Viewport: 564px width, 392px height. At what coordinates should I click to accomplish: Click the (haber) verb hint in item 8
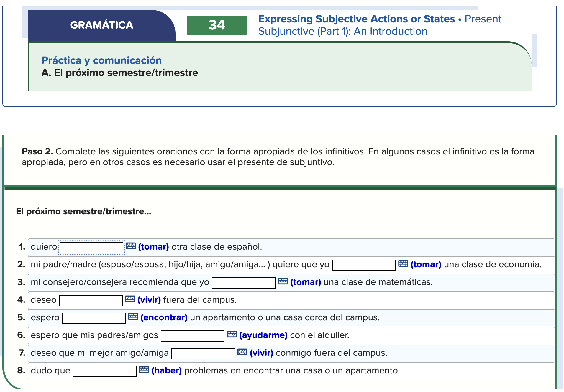coord(167,370)
